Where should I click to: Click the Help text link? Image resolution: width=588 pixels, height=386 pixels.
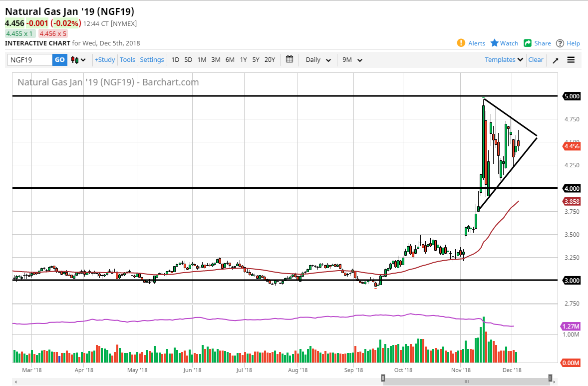point(573,43)
